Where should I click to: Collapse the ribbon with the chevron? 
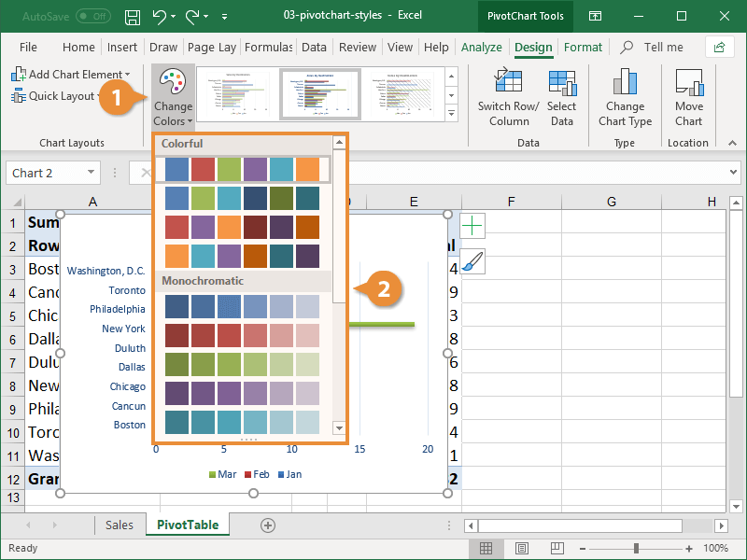[732, 143]
